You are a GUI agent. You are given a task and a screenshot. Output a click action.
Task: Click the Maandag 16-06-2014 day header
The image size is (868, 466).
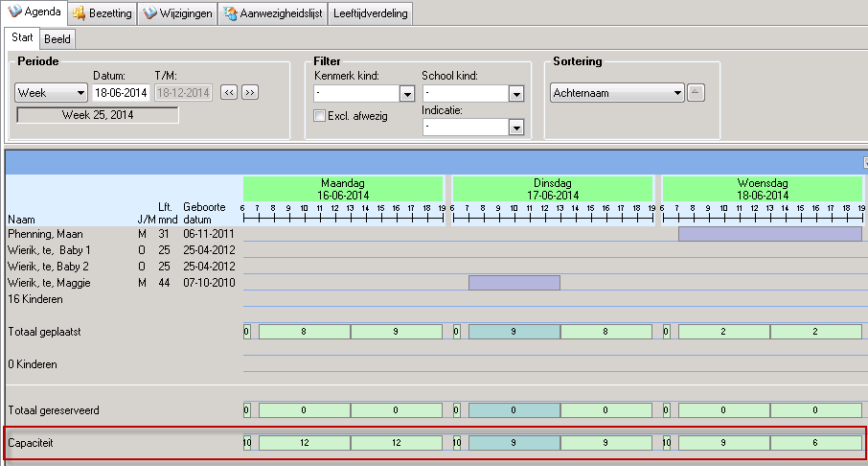pyautogui.click(x=343, y=188)
